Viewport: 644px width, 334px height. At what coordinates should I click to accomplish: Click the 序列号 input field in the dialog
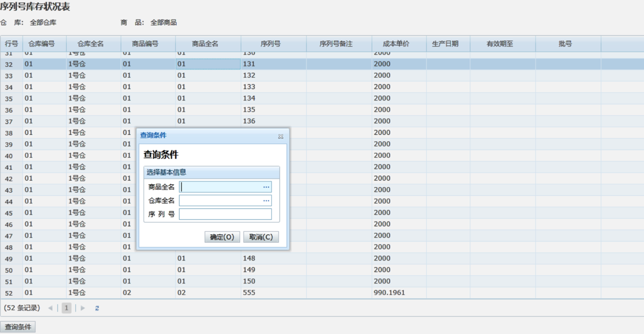(x=225, y=214)
